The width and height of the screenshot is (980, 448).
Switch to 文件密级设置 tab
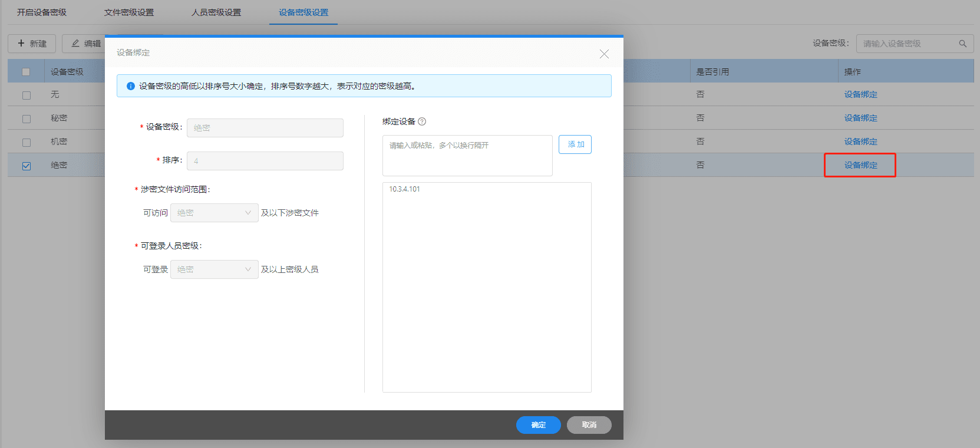pyautogui.click(x=129, y=12)
